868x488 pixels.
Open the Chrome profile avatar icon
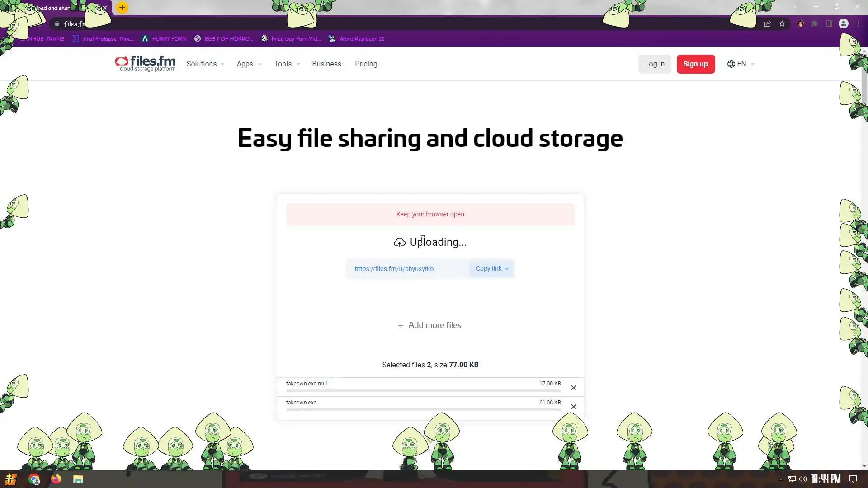click(843, 24)
